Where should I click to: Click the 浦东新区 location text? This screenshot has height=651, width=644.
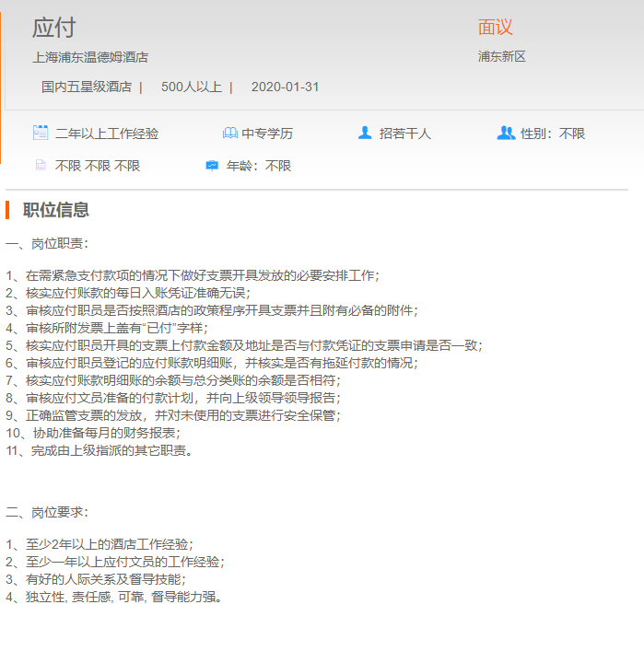(501, 57)
